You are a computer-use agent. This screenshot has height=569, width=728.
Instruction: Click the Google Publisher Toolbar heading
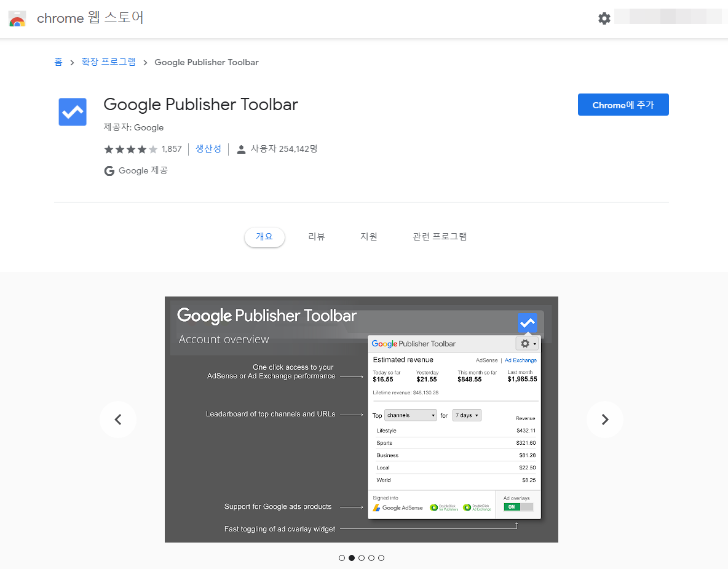click(x=200, y=105)
